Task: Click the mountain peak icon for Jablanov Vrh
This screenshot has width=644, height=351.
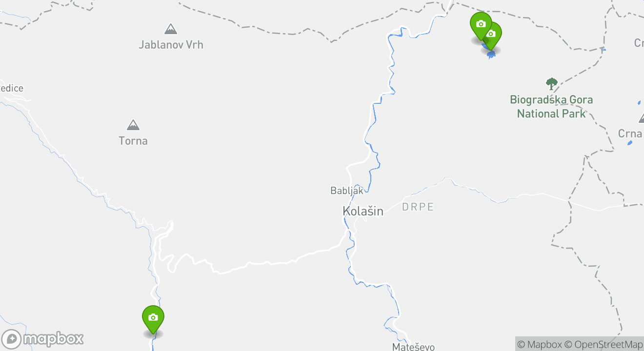Action: click(171, 29)
